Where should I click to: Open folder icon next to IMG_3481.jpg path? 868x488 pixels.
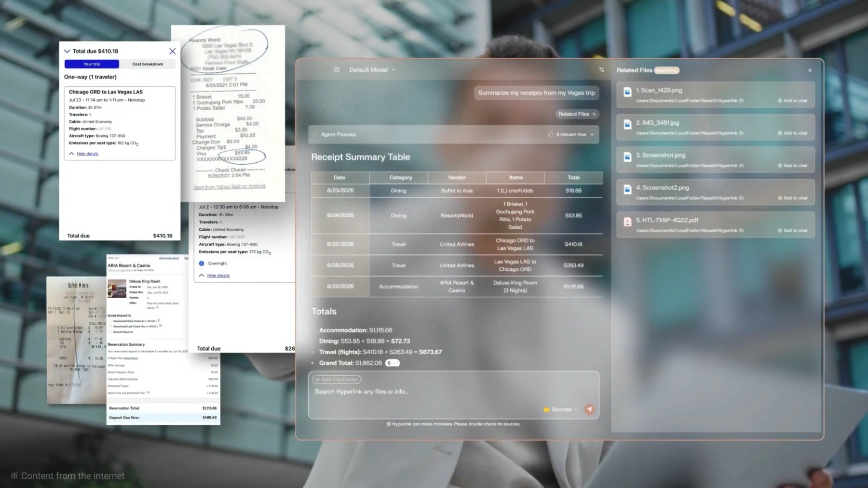pyautogui.click(x=741, y=133)
